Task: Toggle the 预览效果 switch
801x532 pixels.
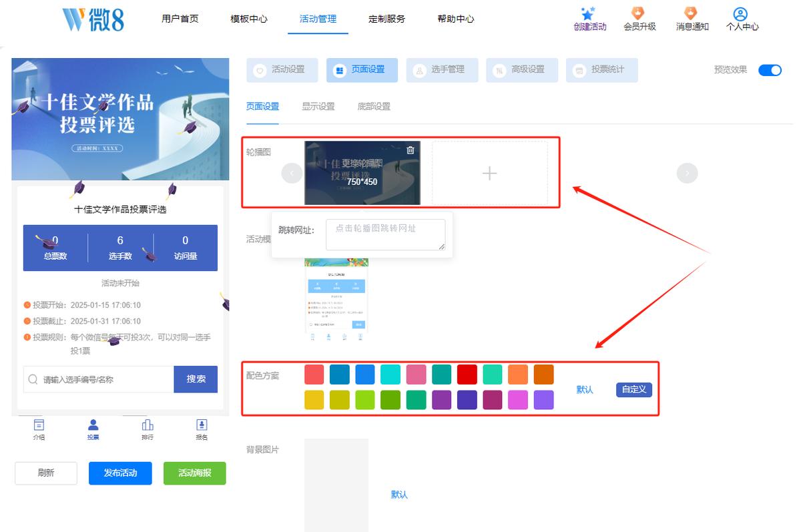Action: pos(770,70)
